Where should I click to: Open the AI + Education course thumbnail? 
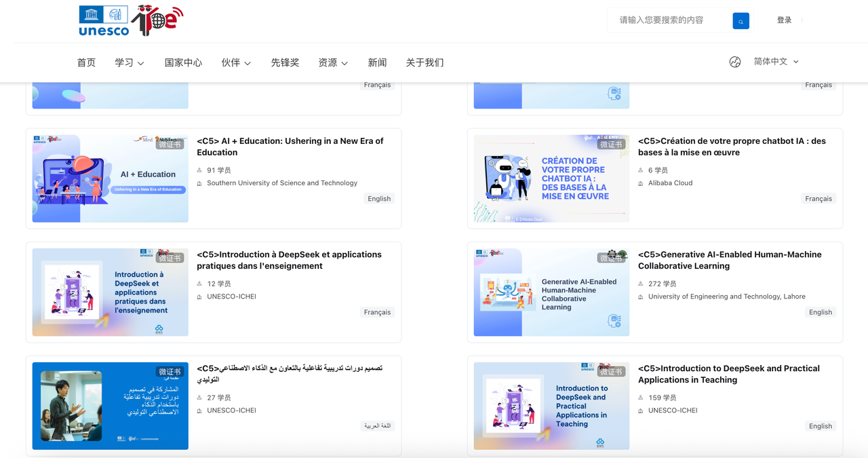click(x=110, y=178)
